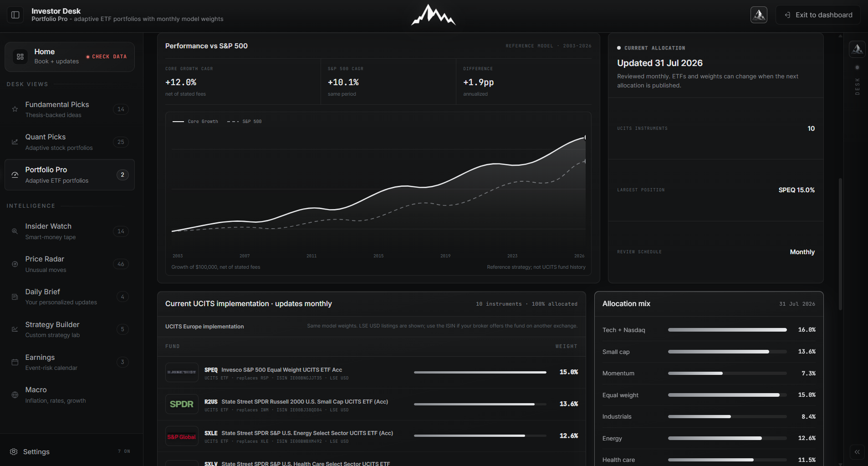The image size is (868, 466).
Task: Click the S&P Global logo on the SXLE row
Action: tap(182, 436)
